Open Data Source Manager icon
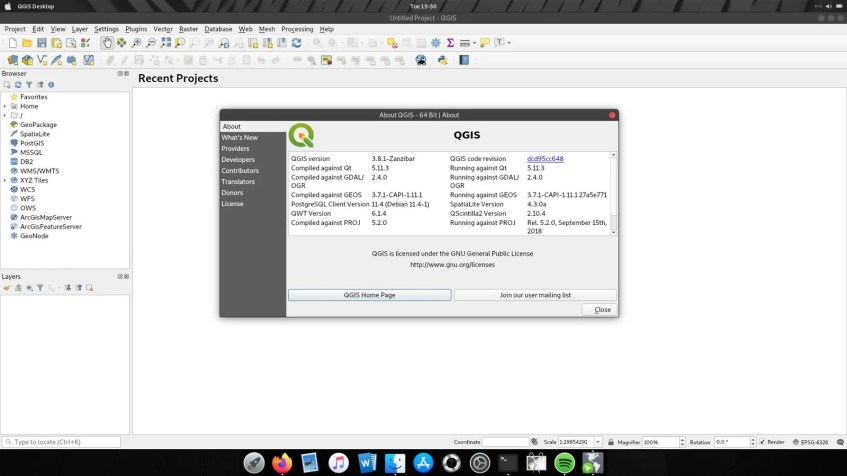 (12, 60)
